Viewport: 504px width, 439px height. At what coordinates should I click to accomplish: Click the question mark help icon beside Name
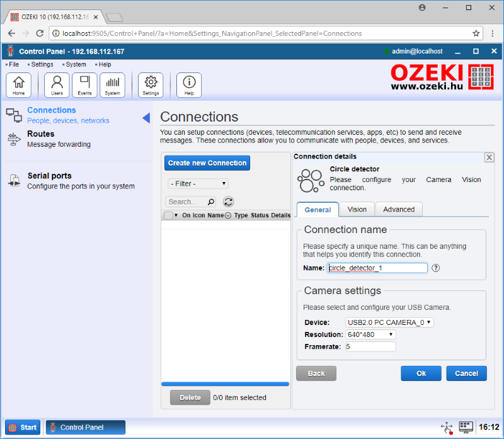(x=435, y=268)
